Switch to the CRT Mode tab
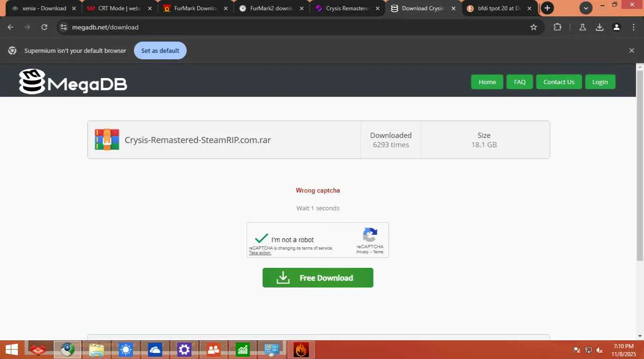Screen dimensions: 644x359 [x=120, y=8]
